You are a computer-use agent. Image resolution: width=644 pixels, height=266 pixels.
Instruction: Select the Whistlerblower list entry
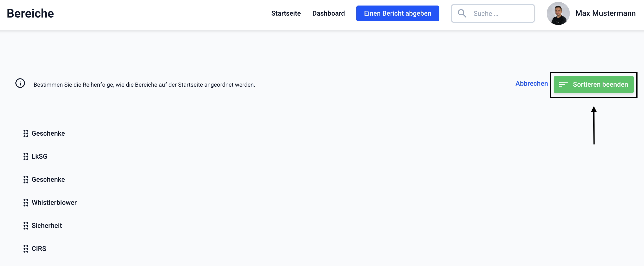click(x=54, y=202)
